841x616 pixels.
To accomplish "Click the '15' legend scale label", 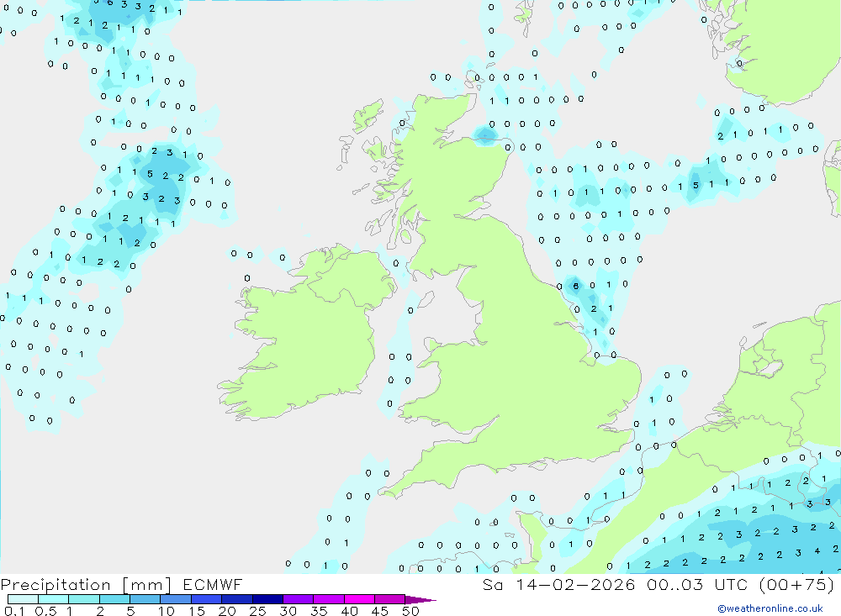I will click(x=197, y=611).
